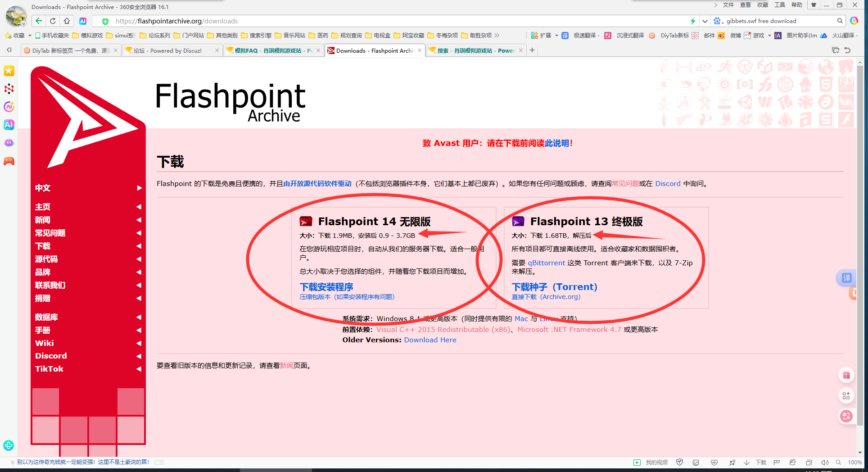Expand the 中文 language menu arrow

139,188
